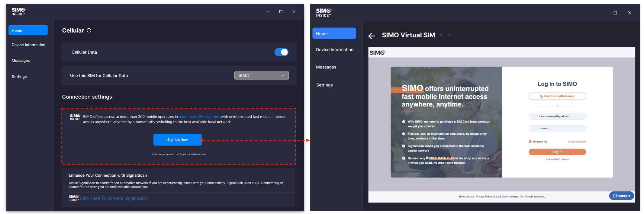
Task: Click the Sign Up Now button
Action: pyautogui.click(x=178, y=140)
